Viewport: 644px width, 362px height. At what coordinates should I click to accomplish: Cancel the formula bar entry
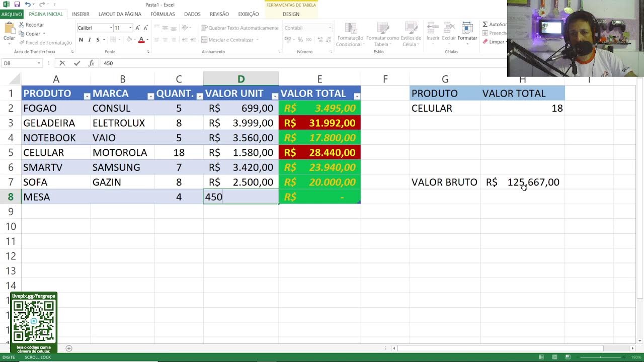[x=62, y=63]
